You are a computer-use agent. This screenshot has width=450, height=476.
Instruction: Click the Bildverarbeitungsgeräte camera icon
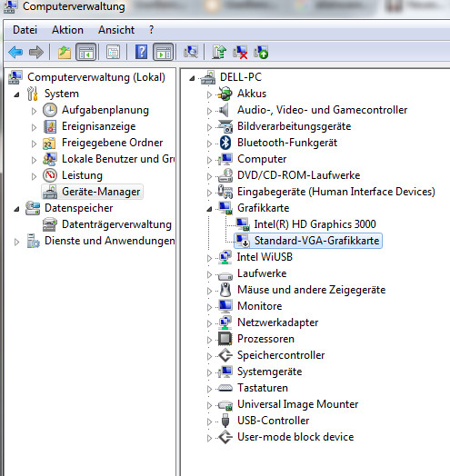[x=225, y=126]
